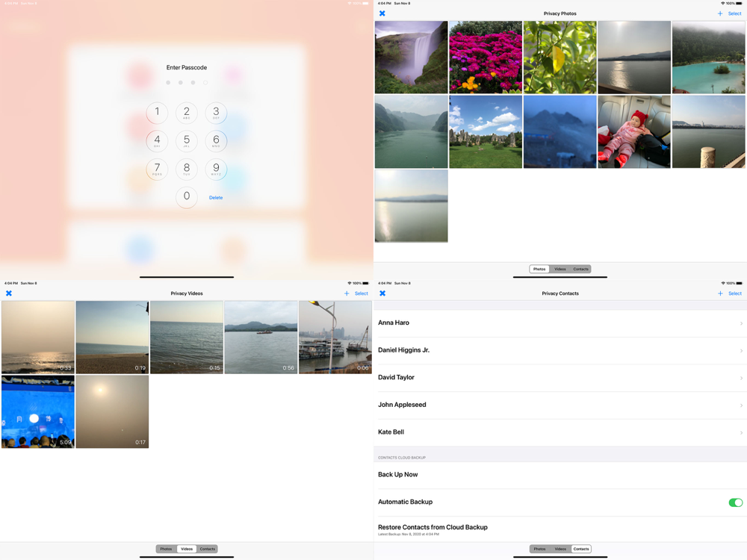Open David Taylor contact chevron

pos(741,378)
